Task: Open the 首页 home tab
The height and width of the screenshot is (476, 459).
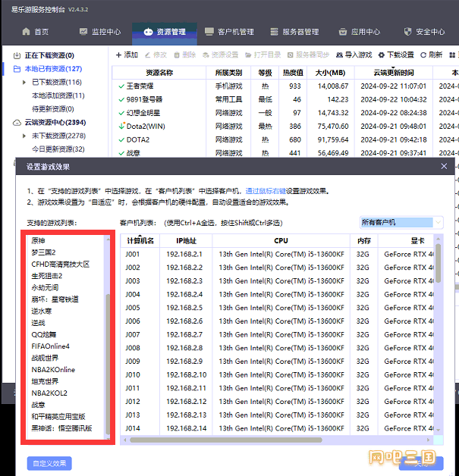Action: pyautogui.click(x=35, y=32)
